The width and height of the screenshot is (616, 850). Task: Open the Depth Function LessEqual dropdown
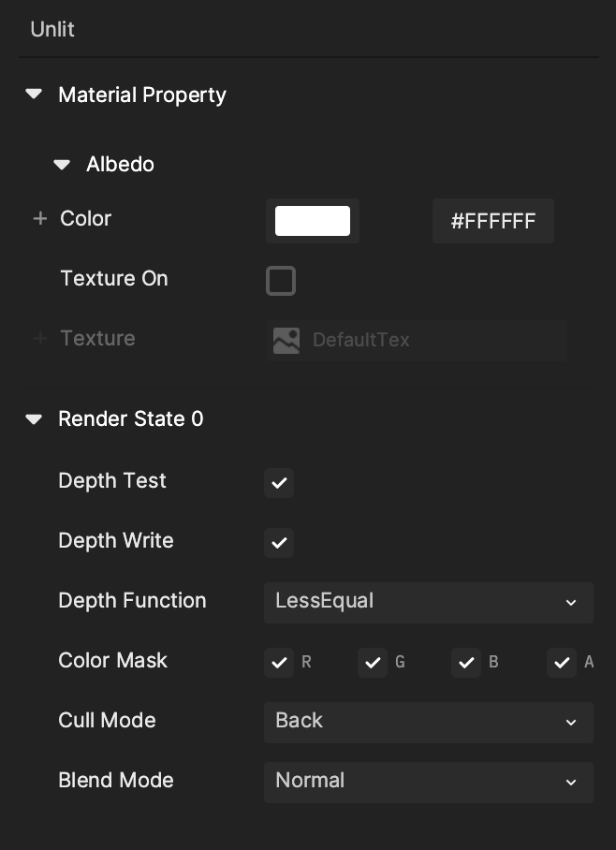tap(429, 602)
